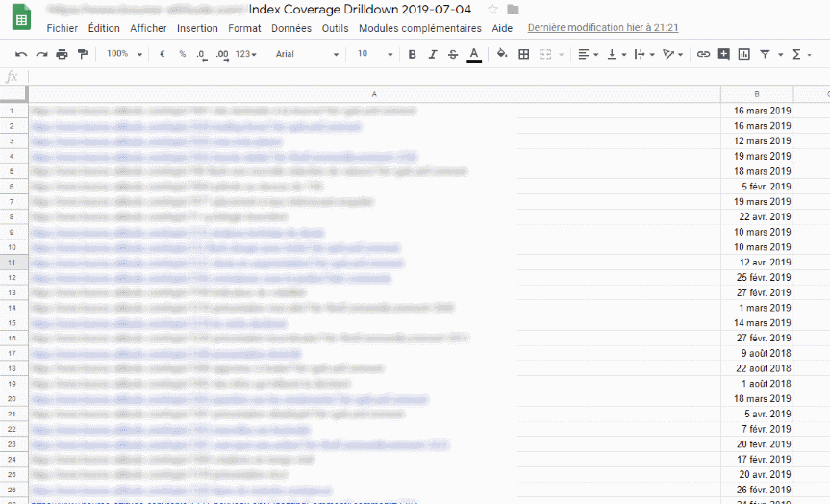Format selection as percent

(182, 55)
